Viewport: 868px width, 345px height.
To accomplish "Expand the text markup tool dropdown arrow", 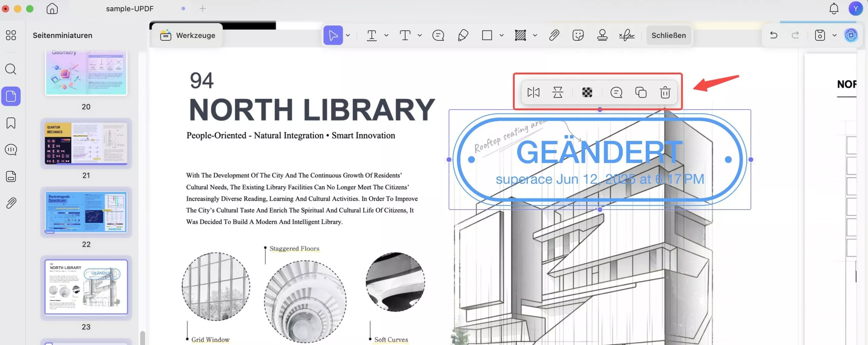I will (x=386, y=35).
